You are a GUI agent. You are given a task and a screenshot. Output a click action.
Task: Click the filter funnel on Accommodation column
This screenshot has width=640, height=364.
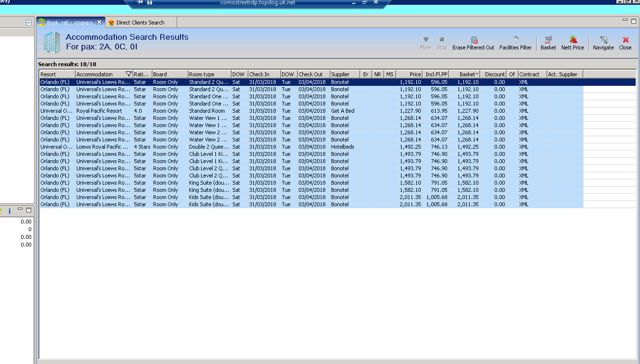pyautogui.click(x=129, y=74)
